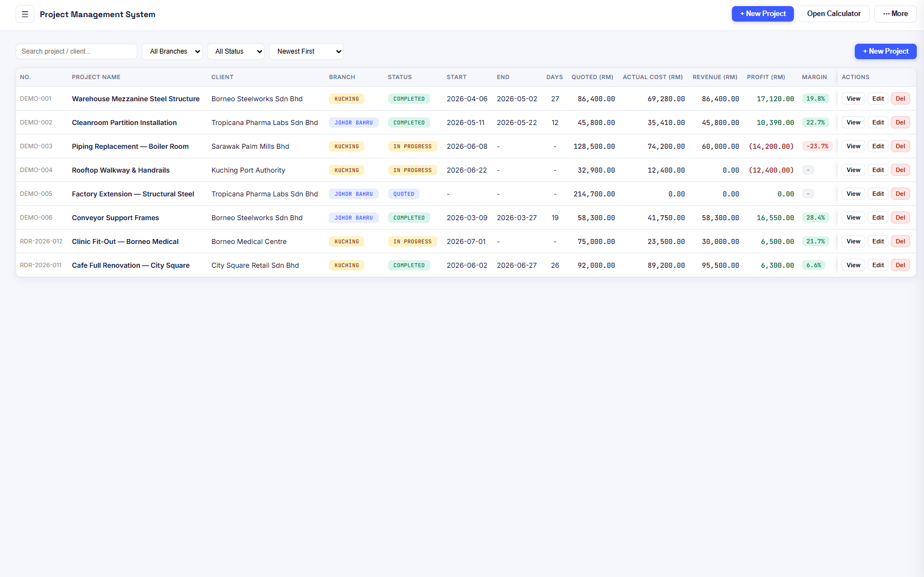Image resolution: width=924 pixels, height=577 pixels.
Task: Click the QUOTED (RM) column header
Action: [x=592, y=77]
